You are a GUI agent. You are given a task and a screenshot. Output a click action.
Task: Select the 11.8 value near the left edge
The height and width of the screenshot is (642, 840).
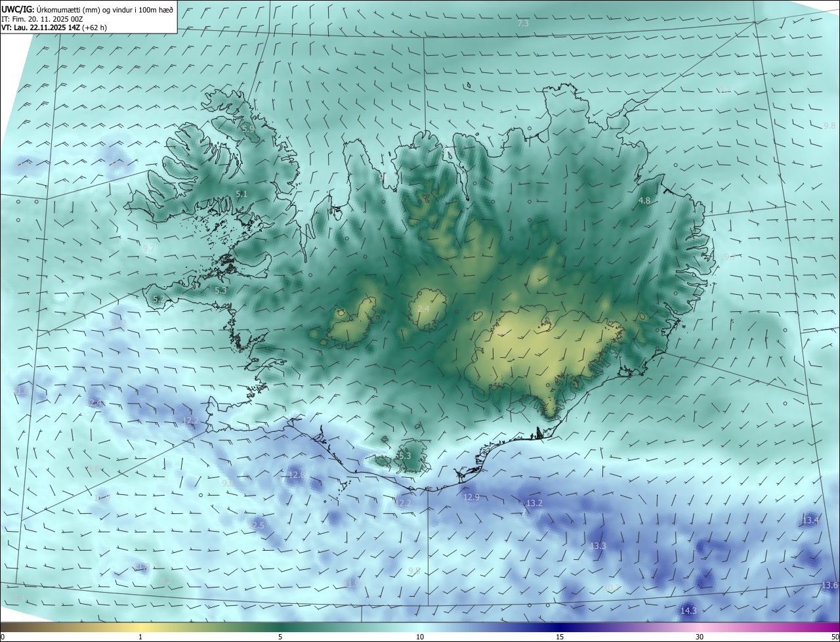point(22,391)
